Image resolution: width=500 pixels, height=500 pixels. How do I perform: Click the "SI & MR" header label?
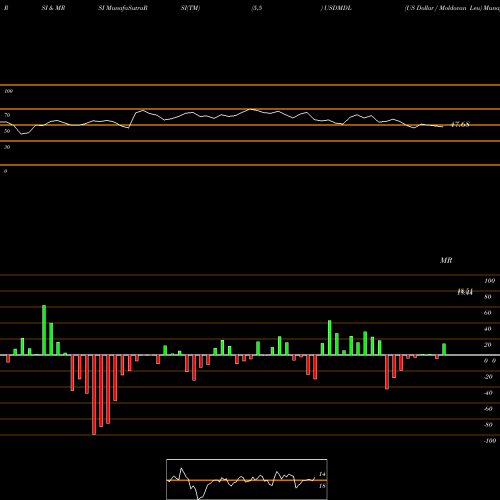[x=53, y=8]
